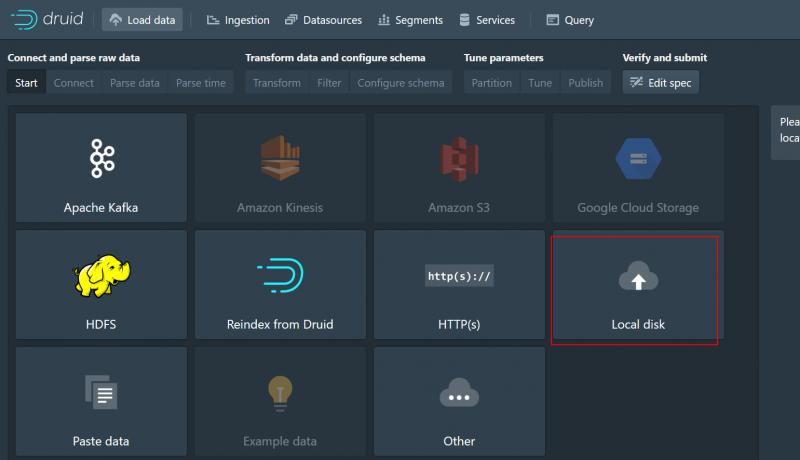
Task: Choose the Local disk source card
Action: click(638, 285)
